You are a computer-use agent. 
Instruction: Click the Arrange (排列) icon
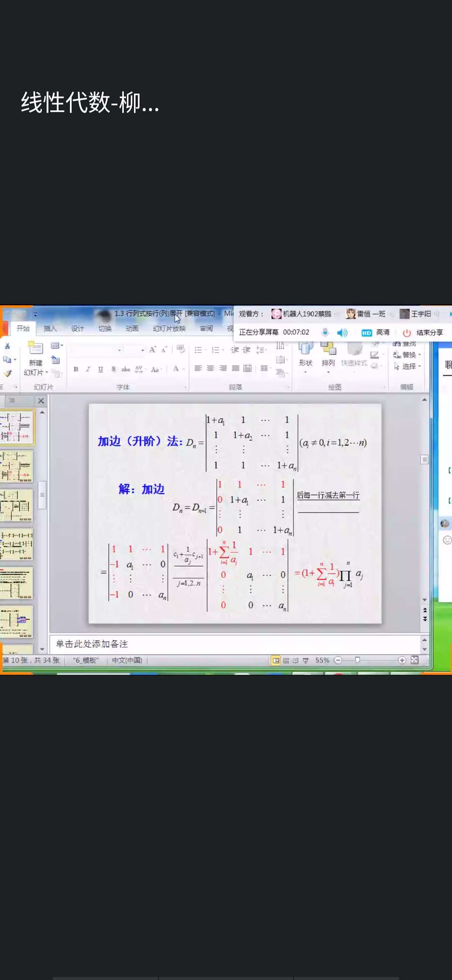[x=328, y=349]
